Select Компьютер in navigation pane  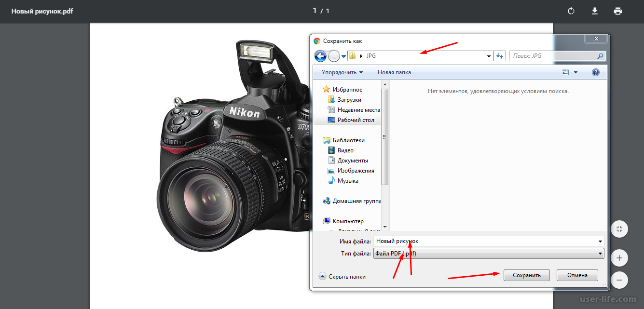pos(348,221)
